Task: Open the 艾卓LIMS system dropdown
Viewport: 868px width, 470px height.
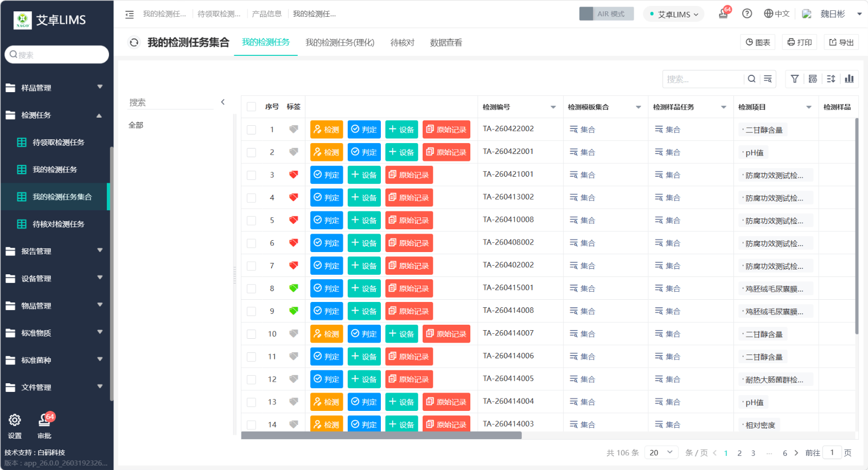Action: pos(674,14)
